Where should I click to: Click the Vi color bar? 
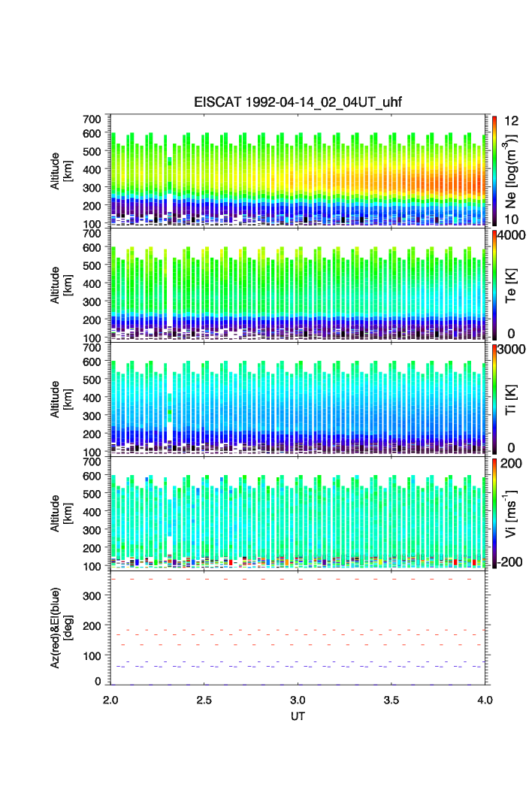coord(494,513)
